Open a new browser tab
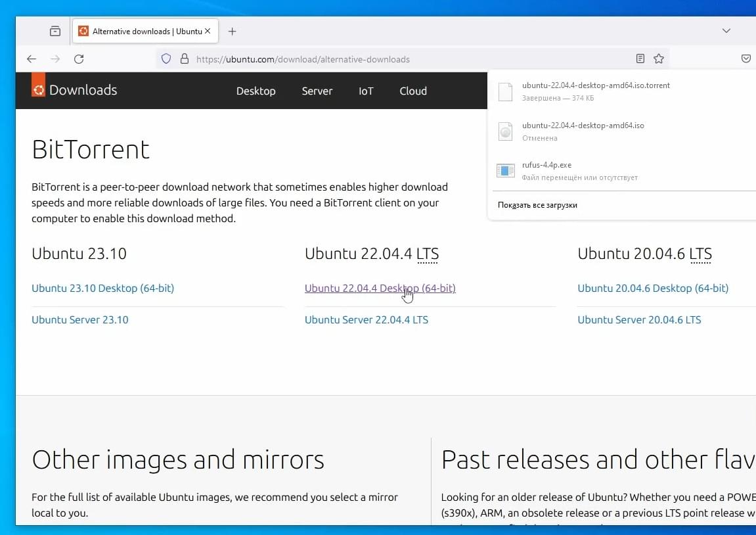756x535 pixels. tap(232, 32)
